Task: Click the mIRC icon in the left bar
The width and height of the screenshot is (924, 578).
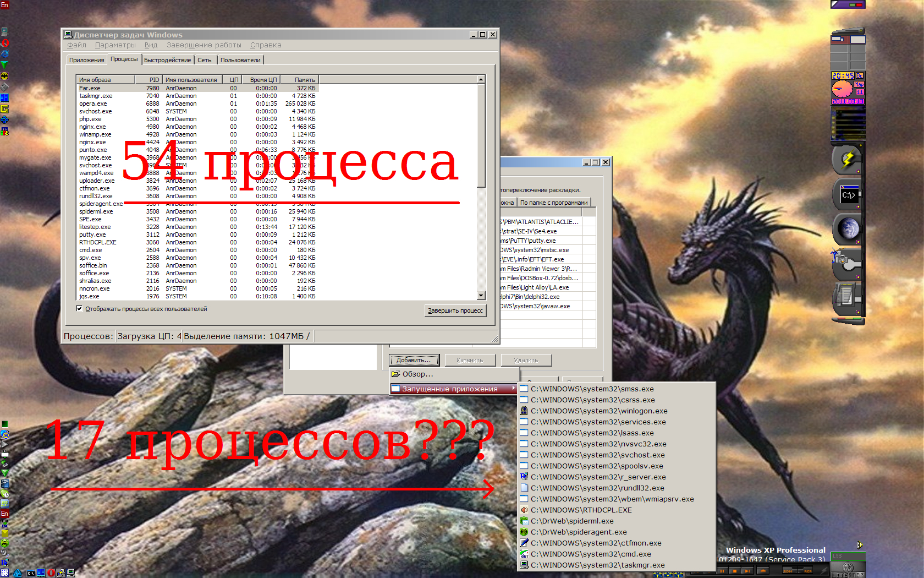Action: click(4, 131)
